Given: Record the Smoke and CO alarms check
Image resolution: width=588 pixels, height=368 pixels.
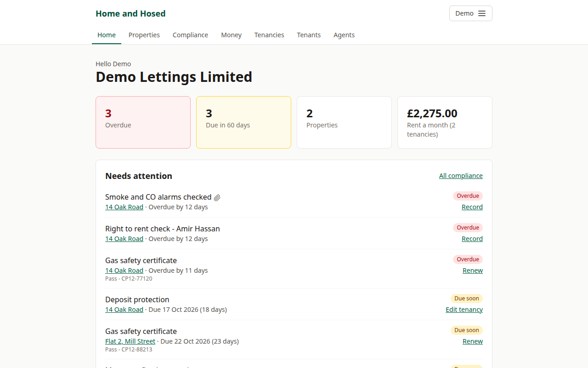Looking at the screenshot, I should (472, 207).
